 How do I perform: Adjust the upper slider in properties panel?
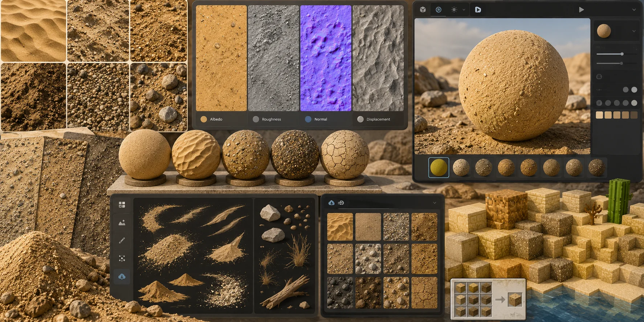tap(616, 54)
